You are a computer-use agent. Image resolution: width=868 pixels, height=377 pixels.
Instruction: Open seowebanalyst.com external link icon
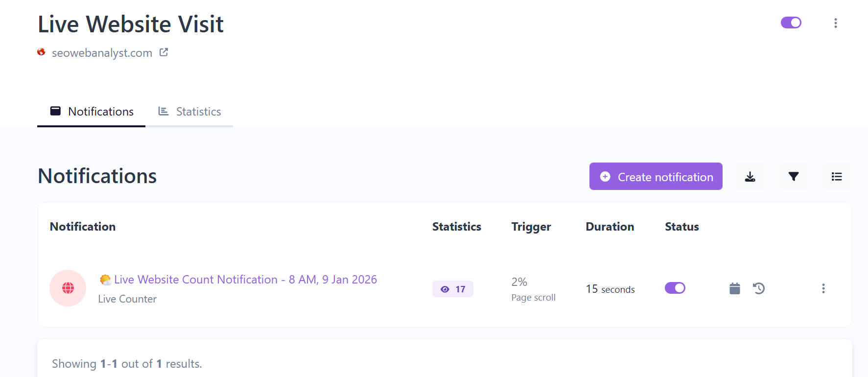[164, 52]
